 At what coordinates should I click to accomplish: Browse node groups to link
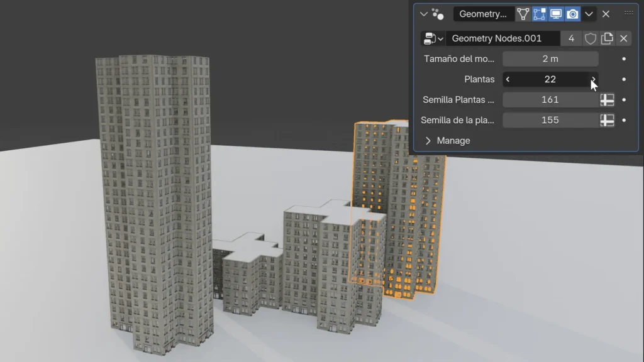(433, 38)
